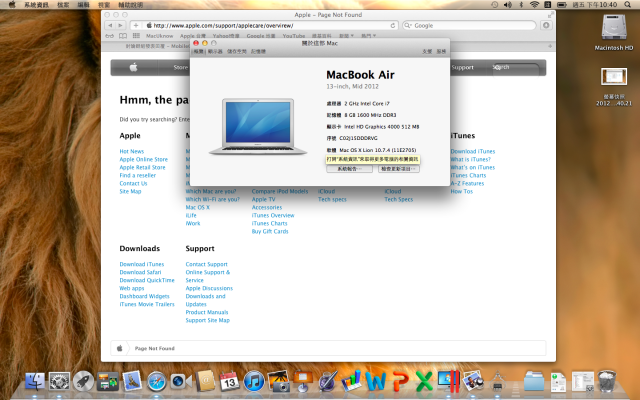Launch iTunes from the Dock

[253, 382]
